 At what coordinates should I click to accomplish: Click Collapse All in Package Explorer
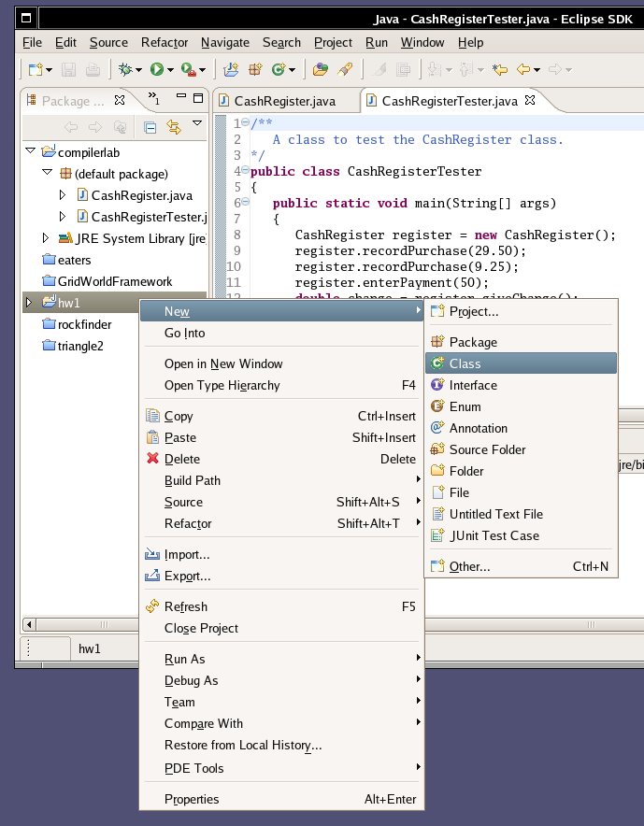(x=150, y=127)
